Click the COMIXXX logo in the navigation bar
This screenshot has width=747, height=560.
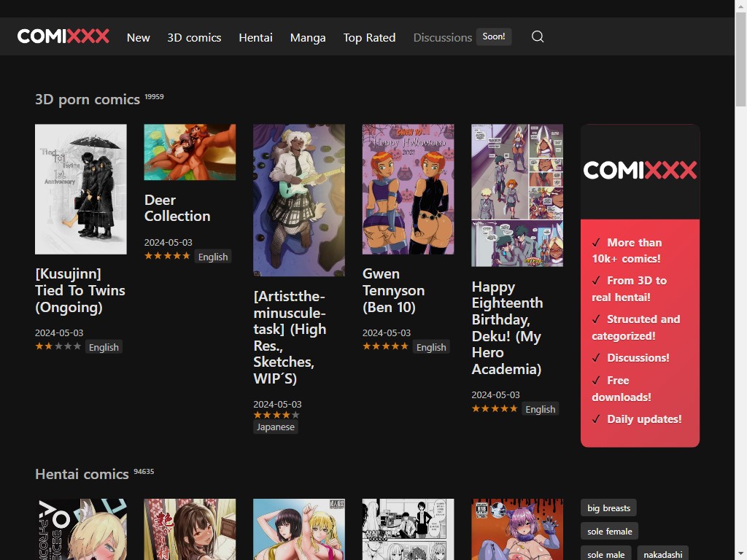[63, 36]
